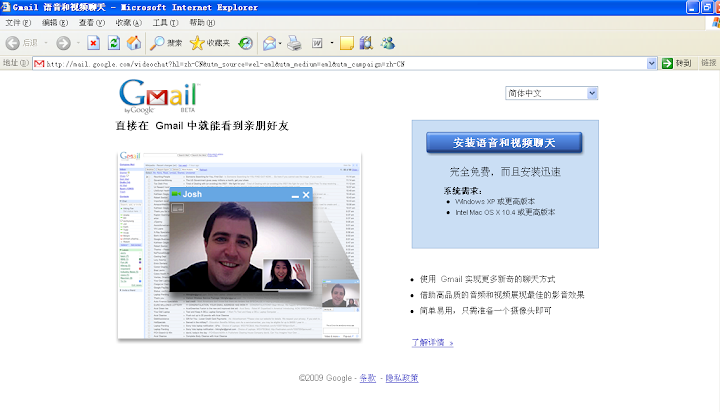Image resolution: width=720 pixels, height=412 pixels.
Task: Click the green 转到 Go button
Action: click(x=677, y=63)
